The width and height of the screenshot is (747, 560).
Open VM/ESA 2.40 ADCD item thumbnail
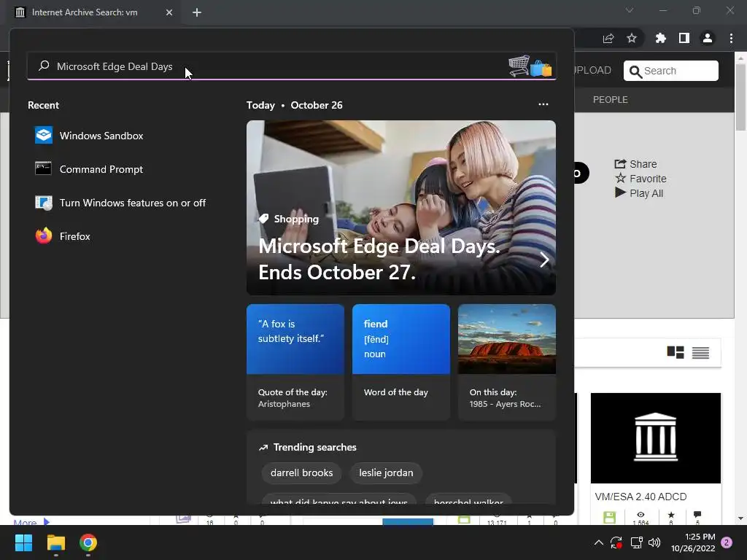[656, 438]
